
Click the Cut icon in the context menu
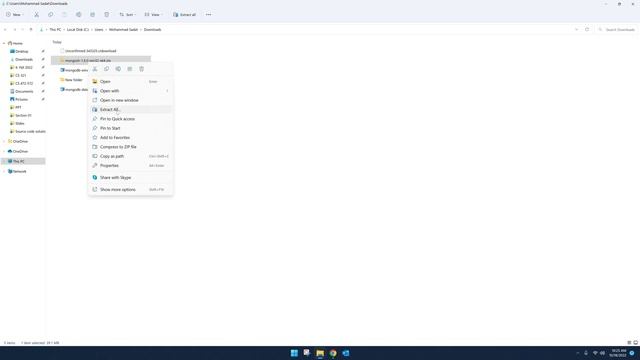[95, 69]
